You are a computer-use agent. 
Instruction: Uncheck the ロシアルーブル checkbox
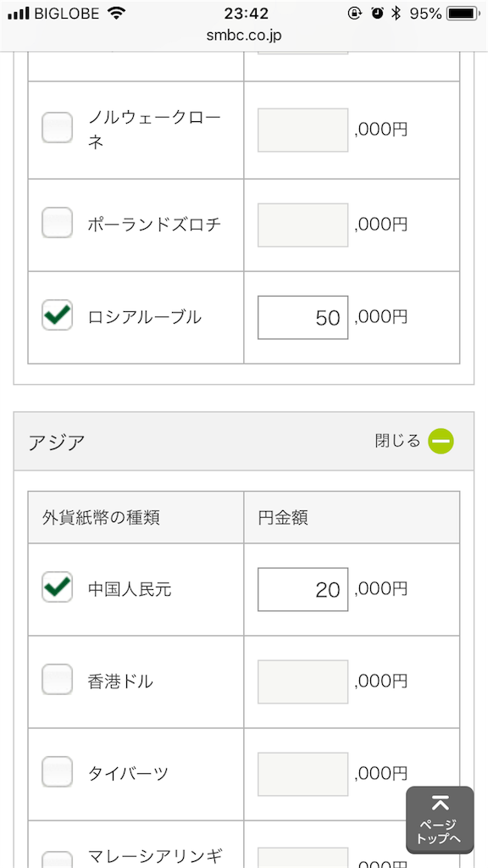pos(57,315)
